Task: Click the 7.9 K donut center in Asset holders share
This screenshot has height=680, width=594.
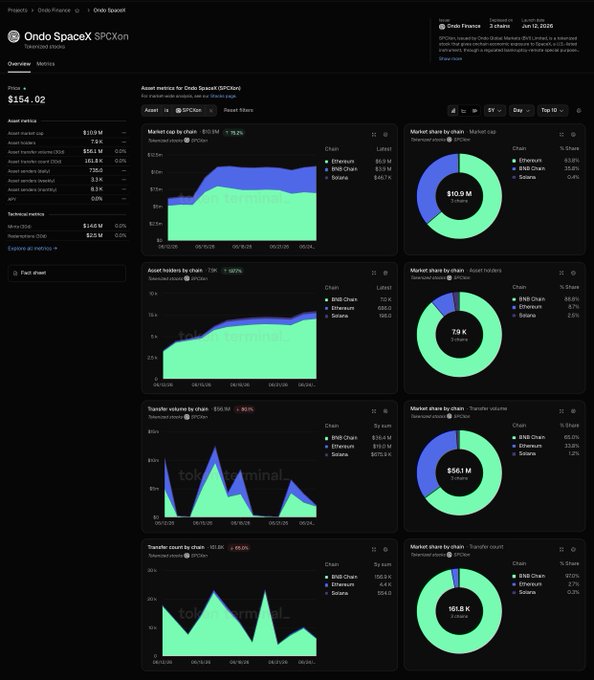Action: click(x=459, y=332)
